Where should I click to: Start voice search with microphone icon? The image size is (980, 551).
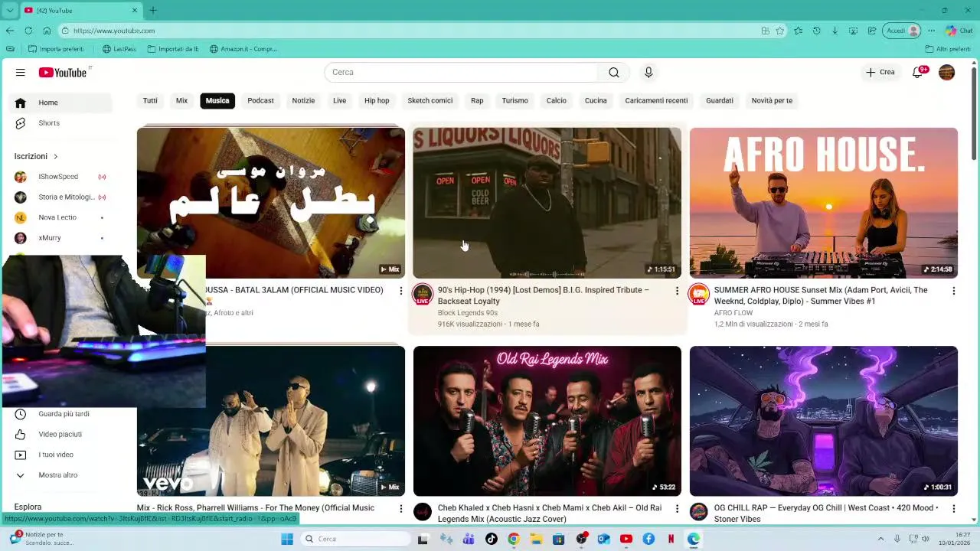(648, 72)
